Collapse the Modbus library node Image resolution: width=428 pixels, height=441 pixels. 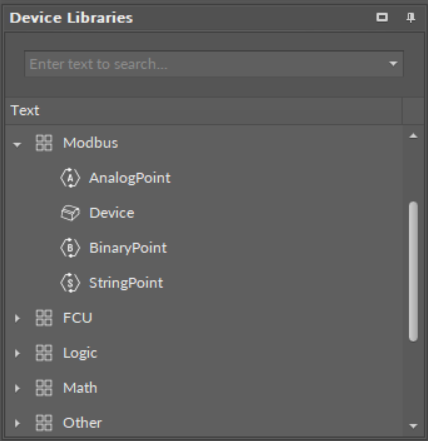17,144
